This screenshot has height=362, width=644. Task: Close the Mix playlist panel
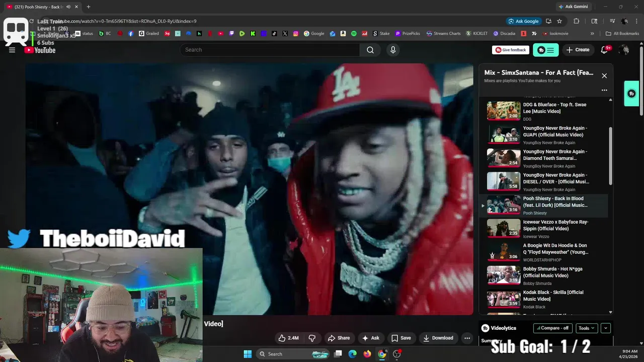click(x=604, y=76)
